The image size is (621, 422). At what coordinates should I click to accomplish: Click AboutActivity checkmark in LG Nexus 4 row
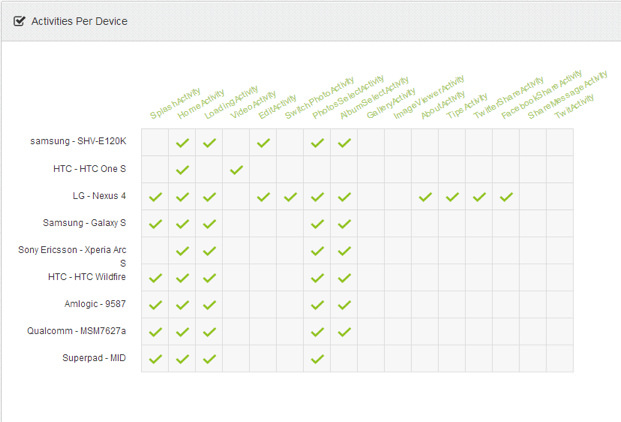[x=425, y=197]
